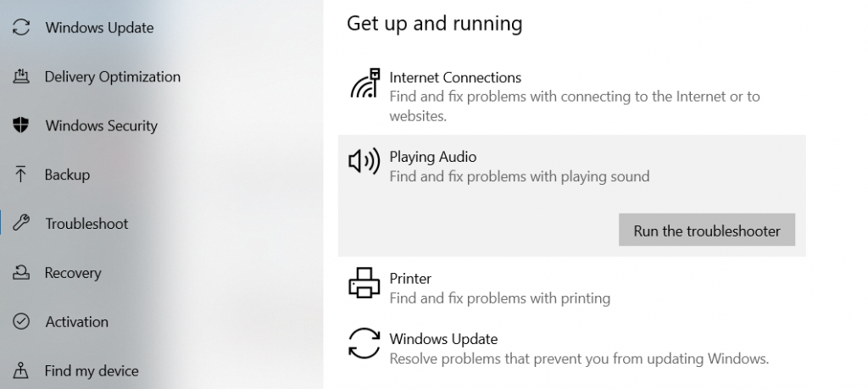Click the Troubleshoot wrench icon

(x=21, y=225)
